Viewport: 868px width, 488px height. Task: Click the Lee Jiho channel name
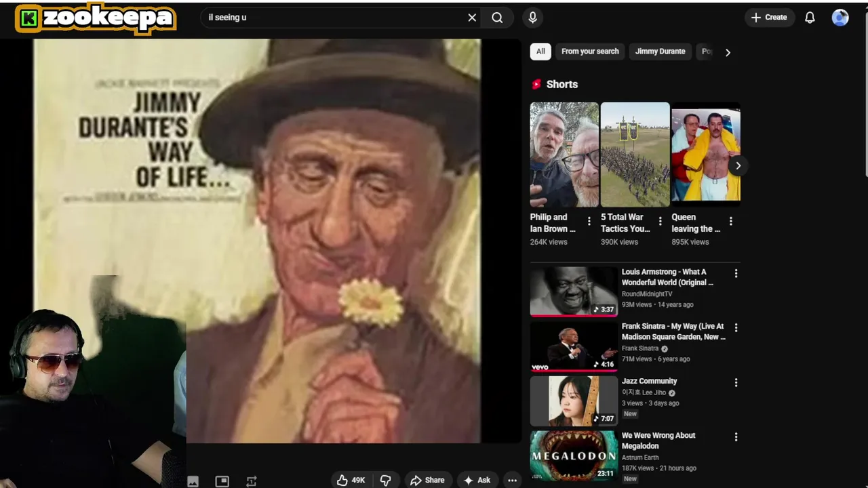click(x=644, y=392)
